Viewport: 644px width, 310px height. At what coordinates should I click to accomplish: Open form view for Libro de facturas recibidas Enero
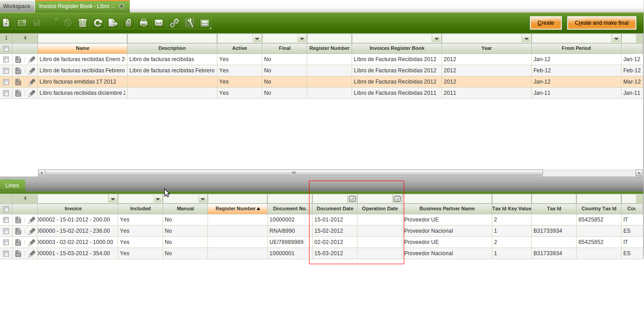(x=18, y=59)
